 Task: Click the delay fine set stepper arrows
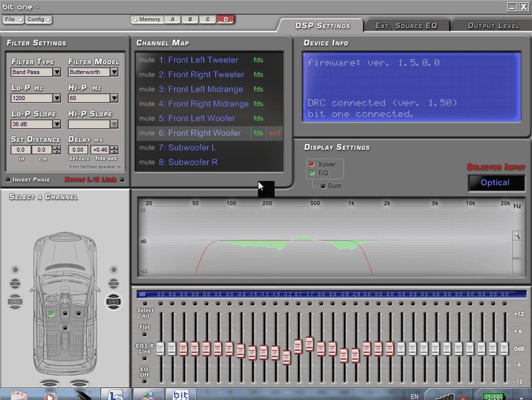[115, 150]
